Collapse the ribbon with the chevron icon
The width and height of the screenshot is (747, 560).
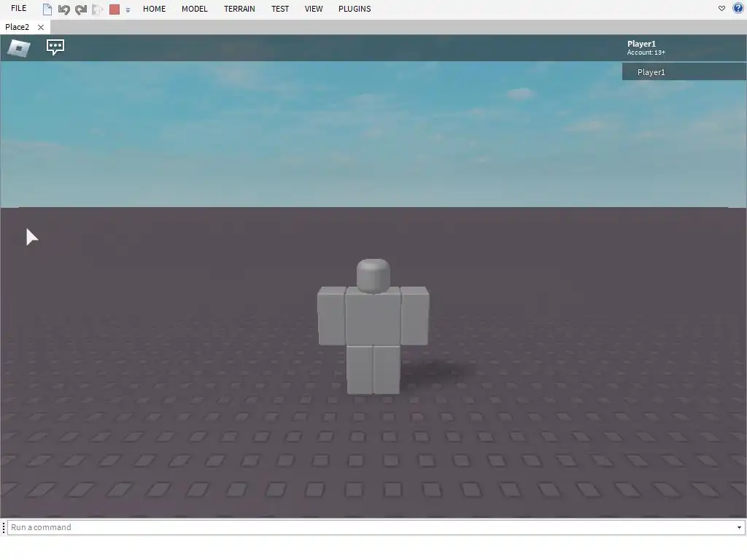pos(721,9)
